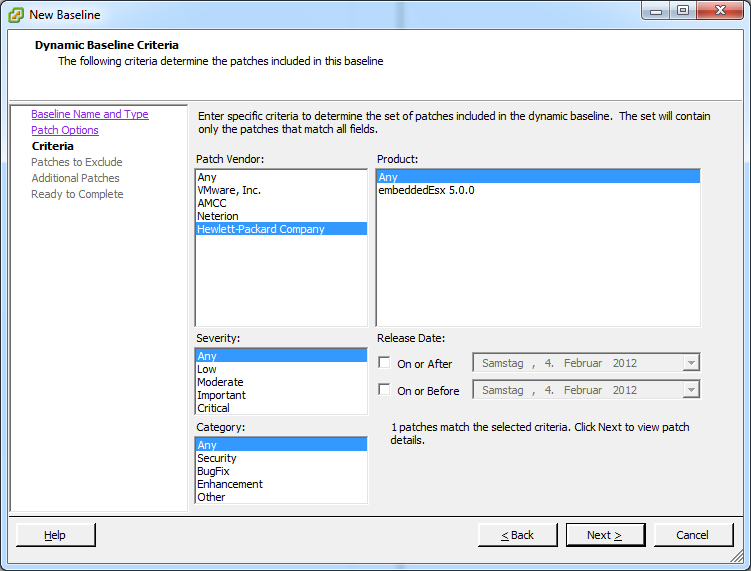The height and width of the screenshot is (571, 751).
Task: Select AMCC in Patch Vendor list
Action: 212,203
